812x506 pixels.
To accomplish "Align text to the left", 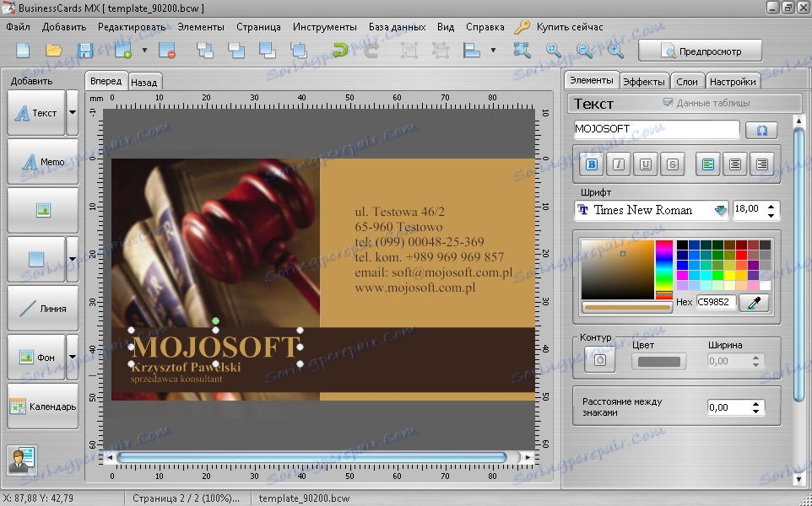I will (x=708, y=164).
